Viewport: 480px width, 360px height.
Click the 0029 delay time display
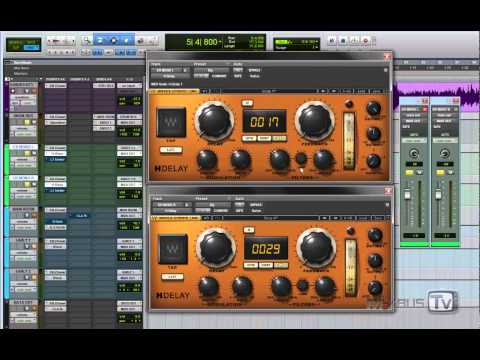click(x=266, y=249)
